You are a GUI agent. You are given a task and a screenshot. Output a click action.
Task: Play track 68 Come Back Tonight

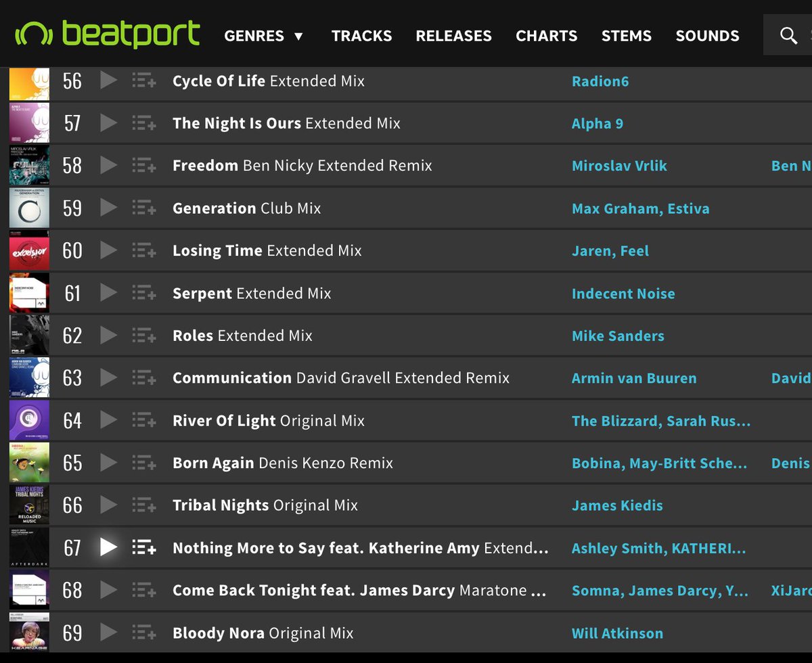(x=108, y=590)
